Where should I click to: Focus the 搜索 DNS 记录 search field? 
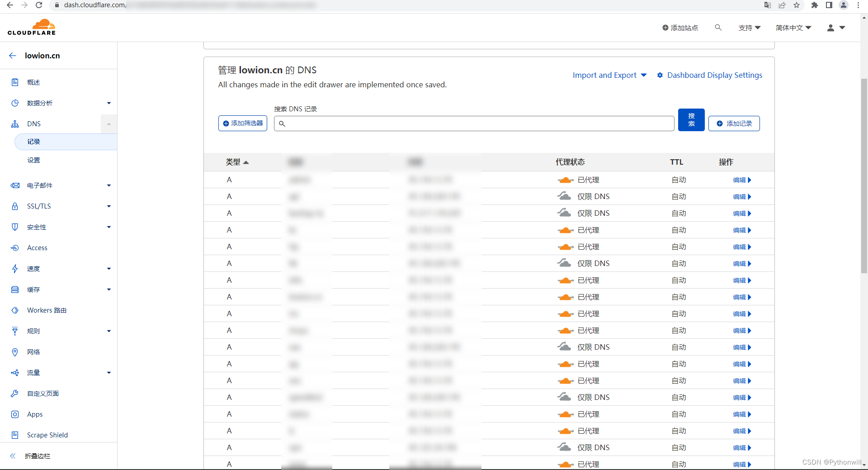point(474,123)
